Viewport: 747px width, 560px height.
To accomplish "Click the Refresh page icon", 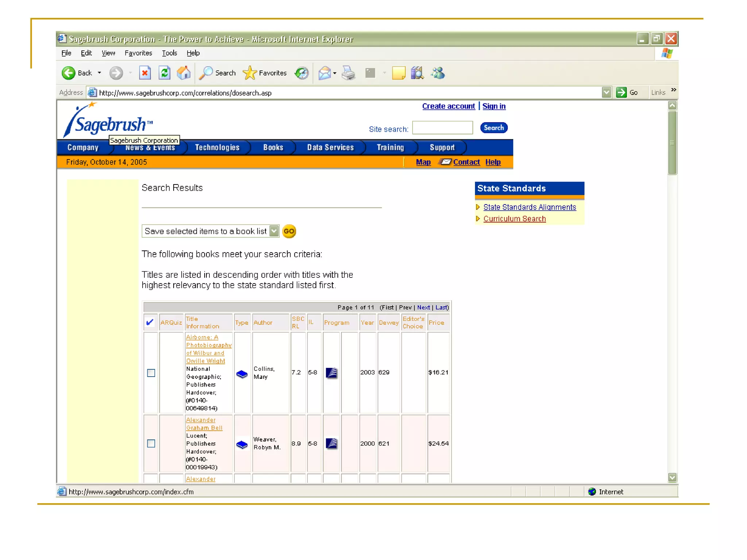I will 165,73.
